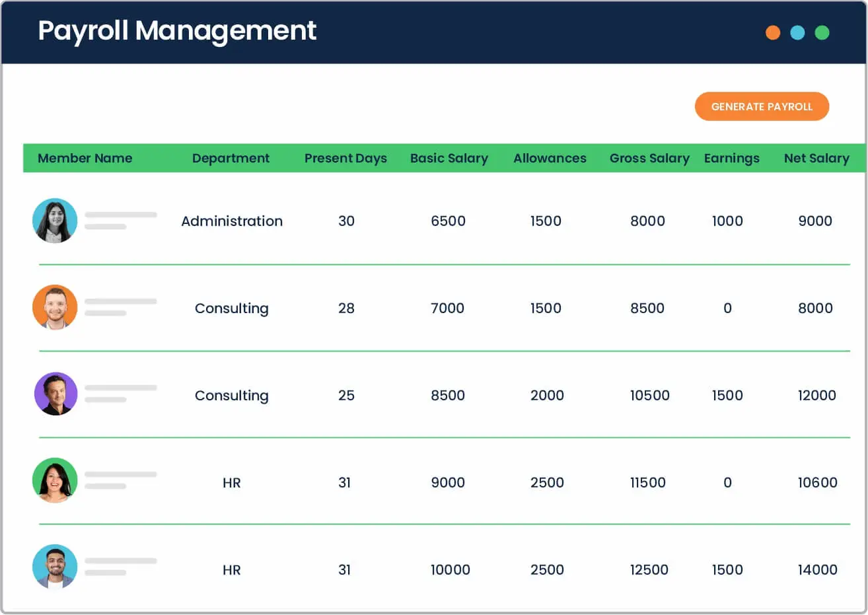Screen dimensions: 868x615
Task: Click the Payroll Management title
Action: tap(177, 32)
